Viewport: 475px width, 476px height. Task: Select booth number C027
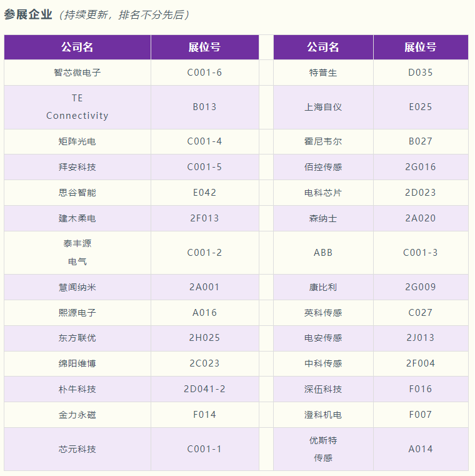click(421, 313)
